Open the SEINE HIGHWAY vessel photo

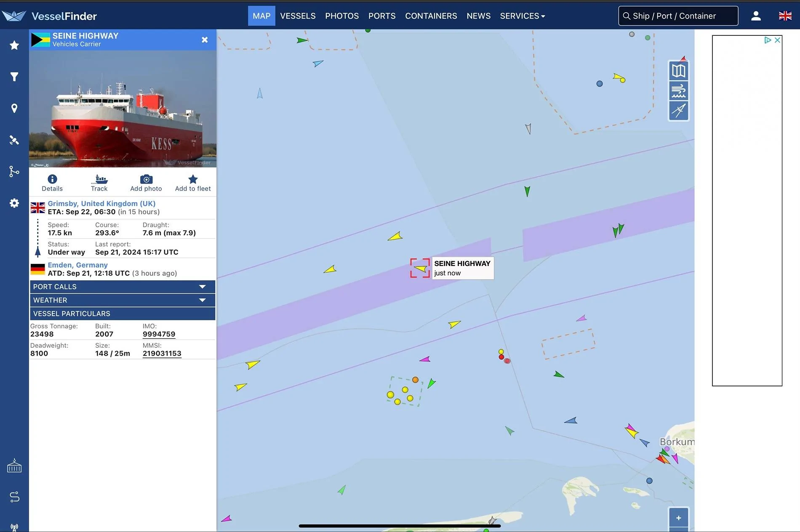[123, 109]
